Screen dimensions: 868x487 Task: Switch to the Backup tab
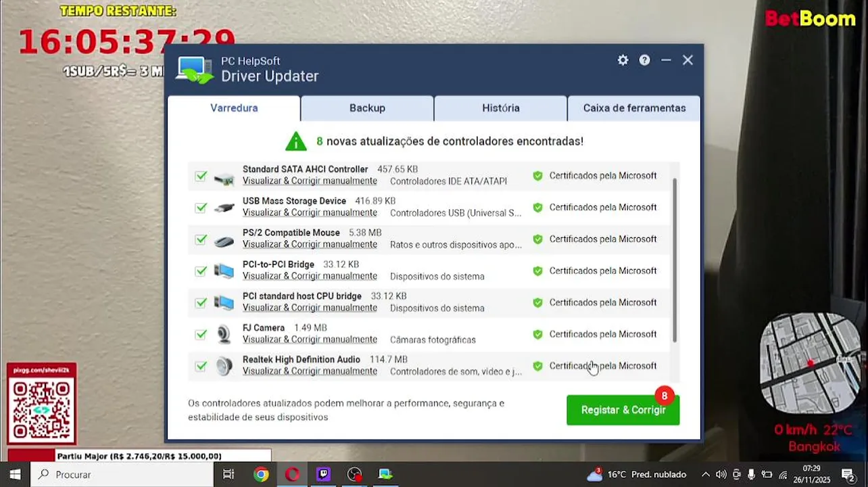(x=367, y=108)
